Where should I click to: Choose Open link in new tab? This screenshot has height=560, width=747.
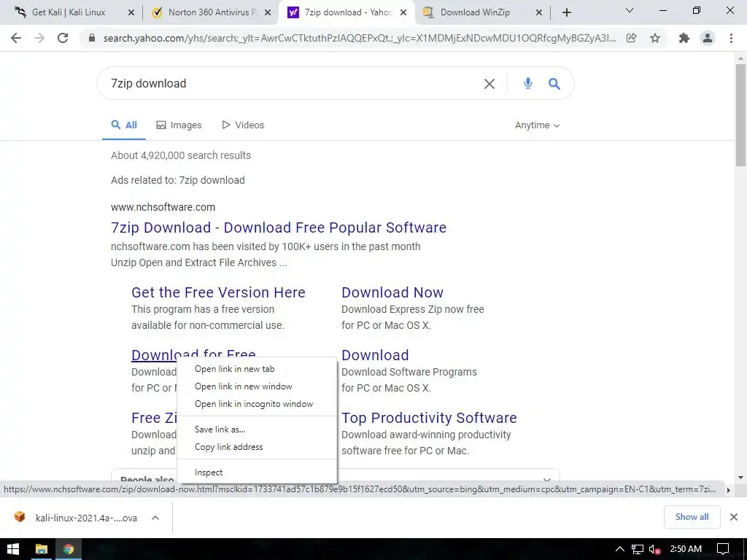click(x=257, y=369)
